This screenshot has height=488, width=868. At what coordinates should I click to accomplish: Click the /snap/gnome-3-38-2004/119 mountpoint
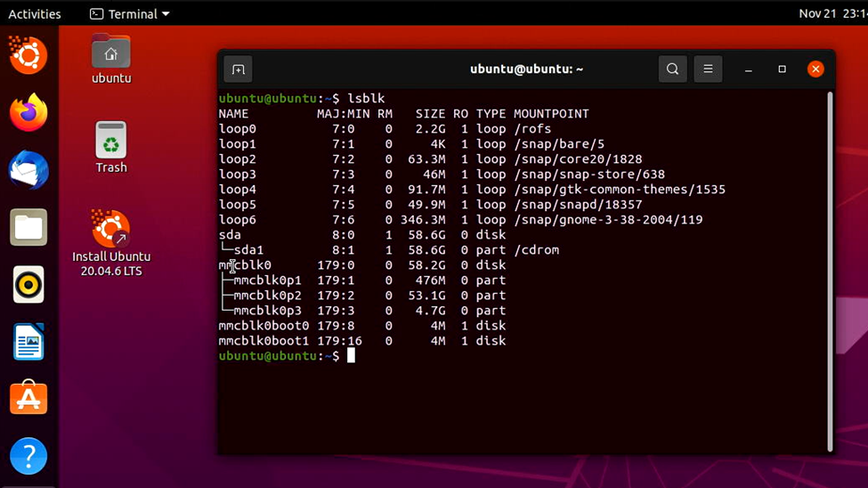[608, 220]
